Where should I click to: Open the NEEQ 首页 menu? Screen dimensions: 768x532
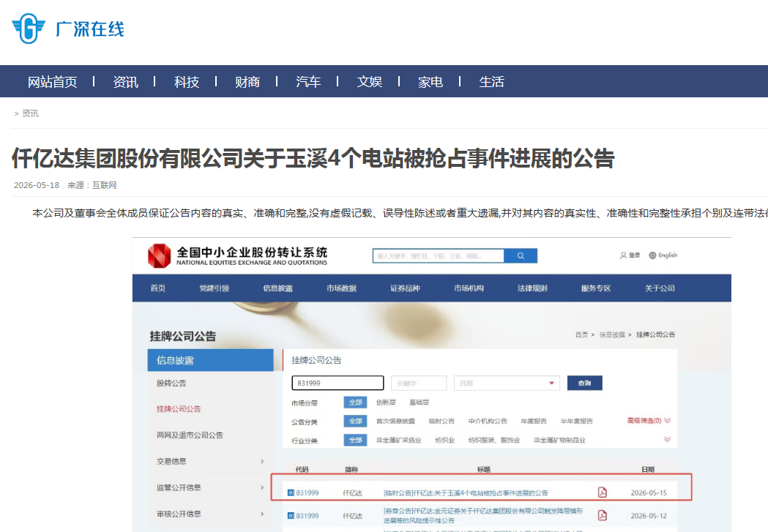coord(157,288)
